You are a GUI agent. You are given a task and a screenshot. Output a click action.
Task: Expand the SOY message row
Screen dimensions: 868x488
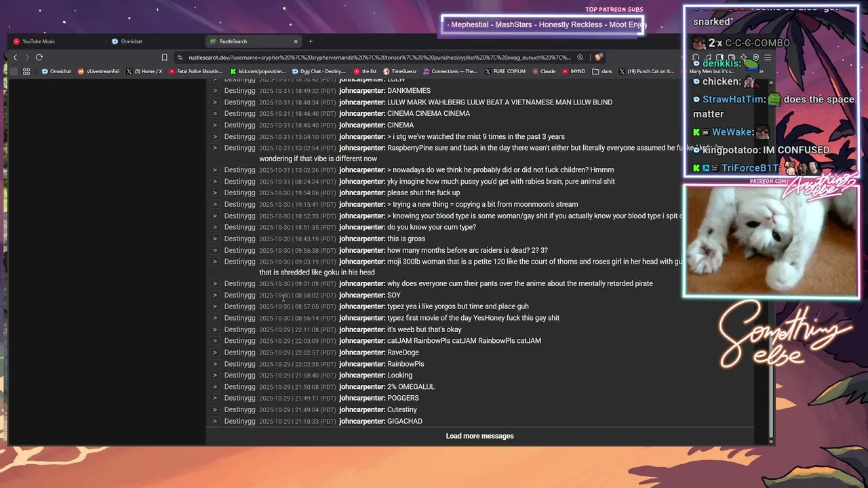tap(215, 296)
